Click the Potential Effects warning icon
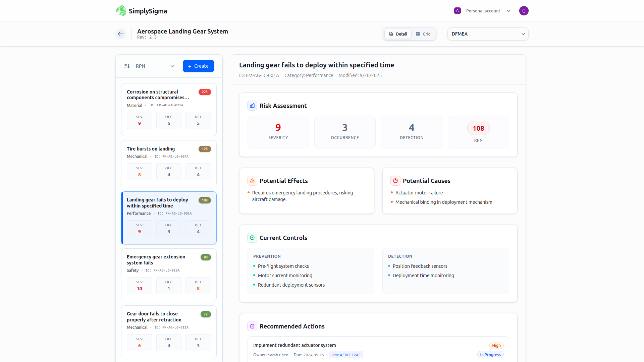 pyautogui.click(x=252, y=181)
